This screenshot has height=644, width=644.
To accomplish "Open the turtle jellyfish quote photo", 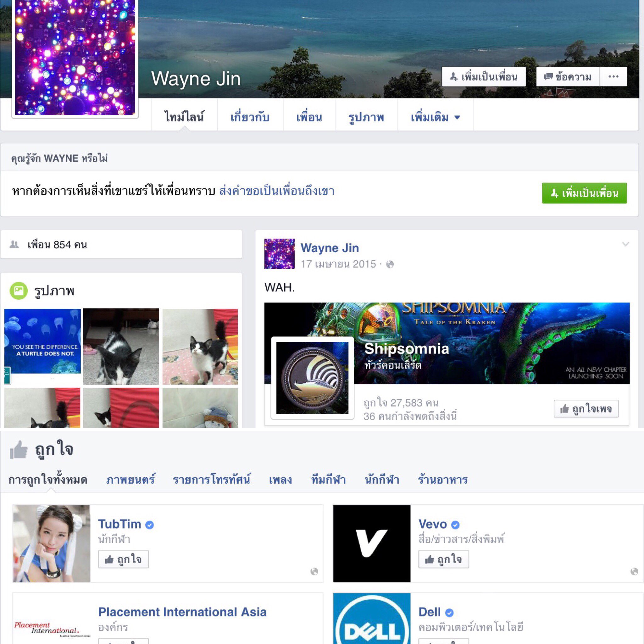I will 42,346.
